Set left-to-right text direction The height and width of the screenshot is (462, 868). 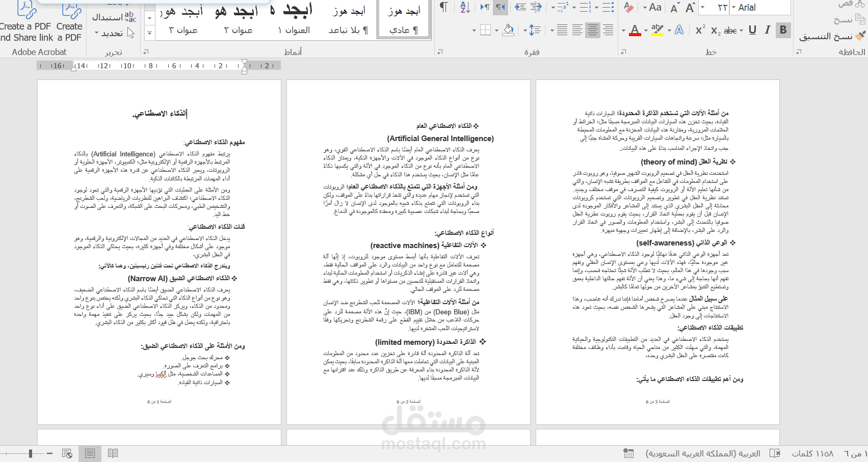pyautogui.click(x=485, y=7)
